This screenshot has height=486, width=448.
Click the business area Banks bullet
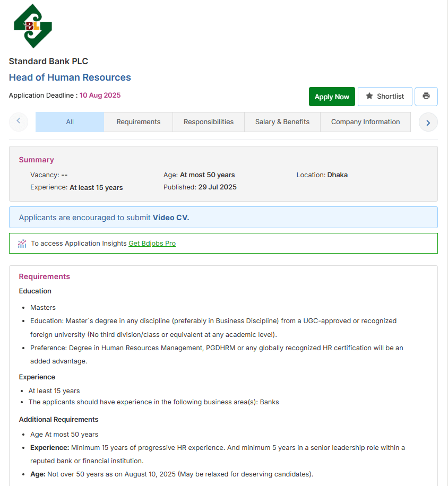154,402
